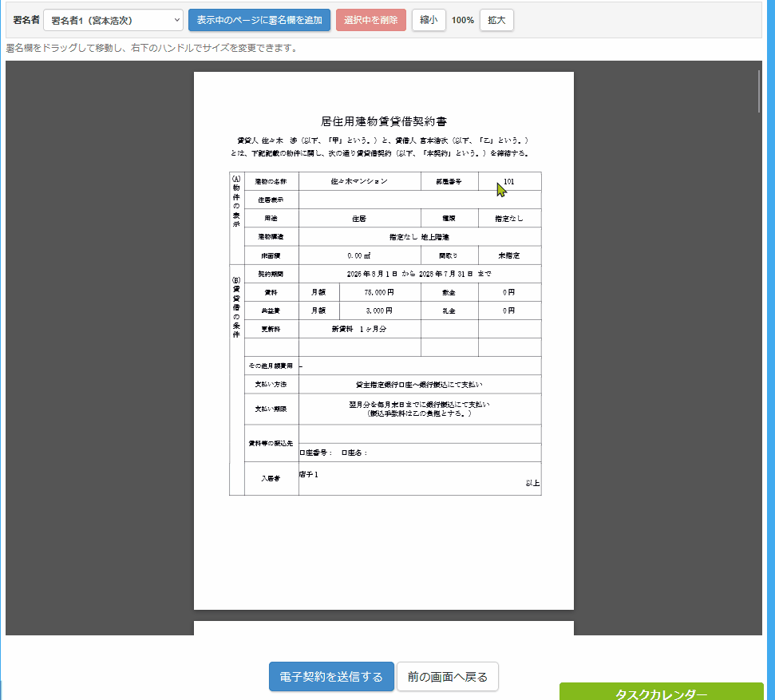Click the 選択中を削除 button
This screenshot has width=775, height=700.
pyautogui.click(x=370, y=20)
